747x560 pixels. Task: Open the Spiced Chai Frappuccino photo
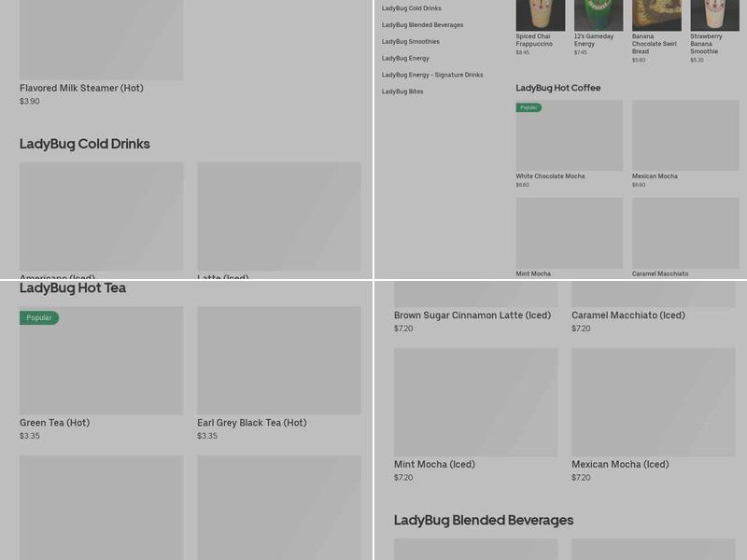click(541, 15)
